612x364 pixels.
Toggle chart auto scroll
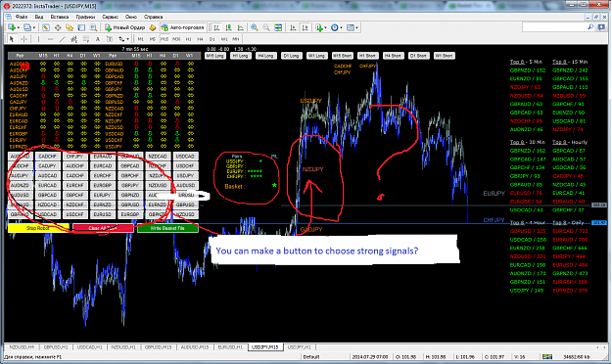pyautogui.click(x=293, y=27)
